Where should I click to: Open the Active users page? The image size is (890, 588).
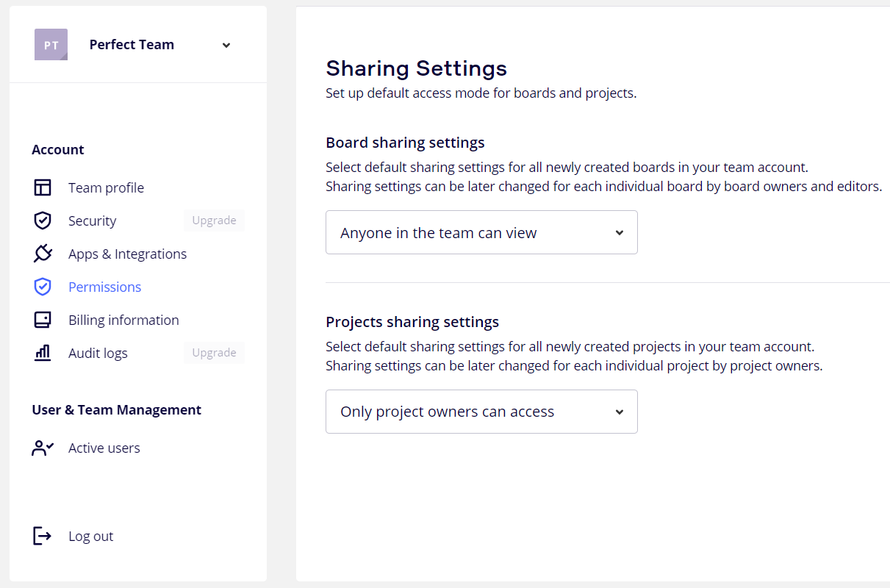(104, 448)
